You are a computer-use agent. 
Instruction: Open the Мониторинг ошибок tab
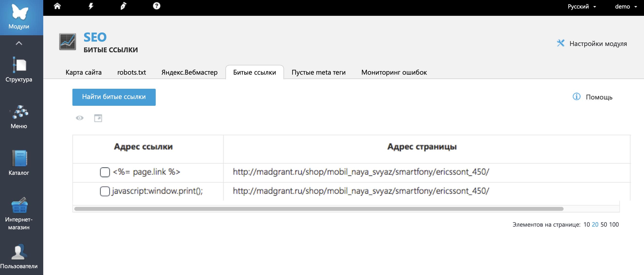[x=394, y=72]
